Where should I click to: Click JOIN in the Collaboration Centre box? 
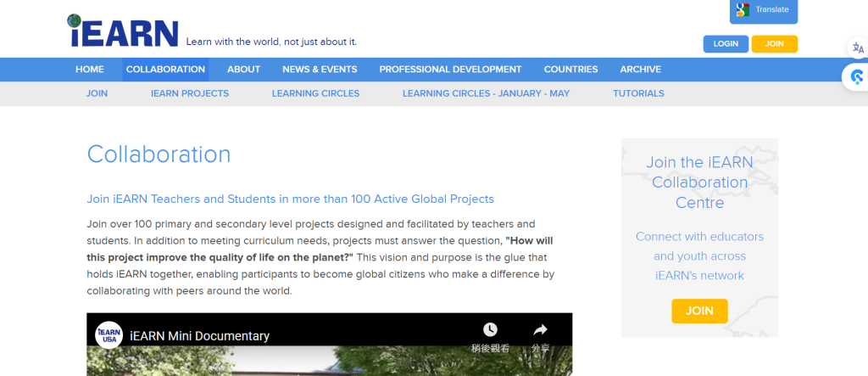point(699,311)
